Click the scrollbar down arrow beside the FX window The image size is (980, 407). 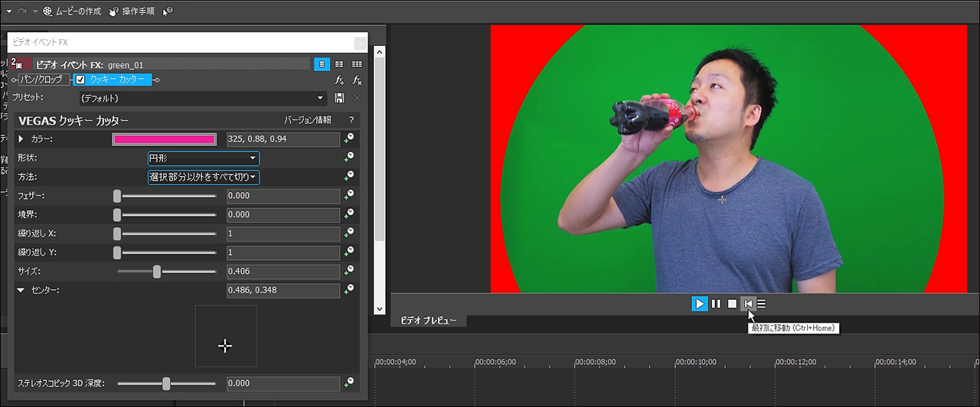[x=379, y=308]
